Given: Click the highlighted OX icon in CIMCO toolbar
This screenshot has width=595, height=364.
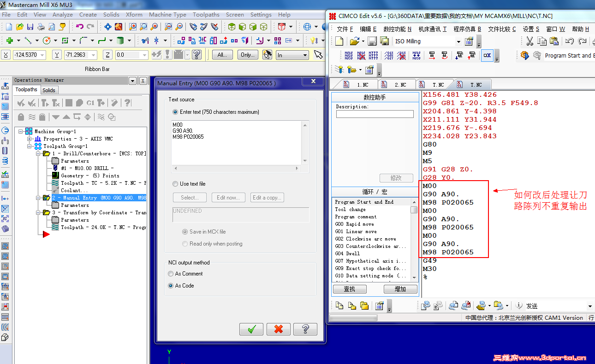Looking at the screenshot, I should pos(487,56).
